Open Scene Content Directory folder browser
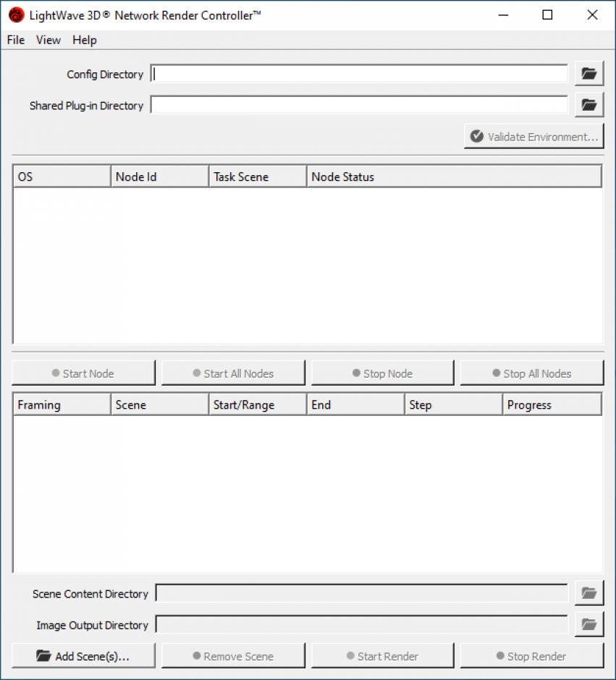 589,593
